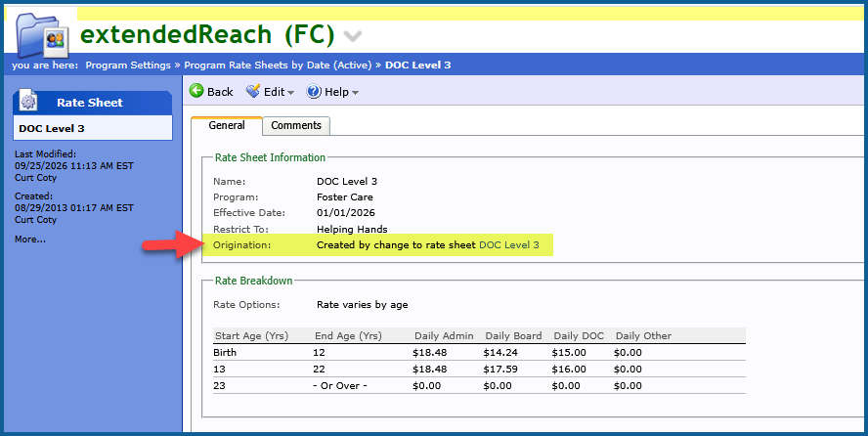The width and height of the screenshot is (868, 436).
Task: Click the Edit pencil icon
Action: click(253, 91)
